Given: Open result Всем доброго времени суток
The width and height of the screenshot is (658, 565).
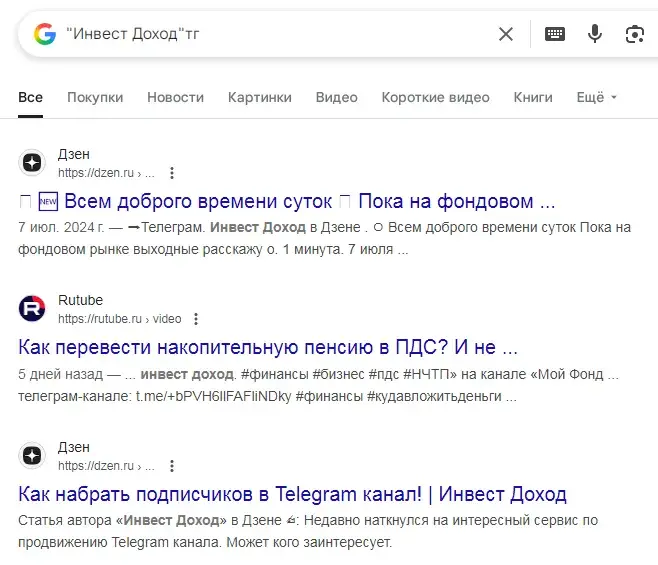Looking at the screenshot, I should click(x=287, y=201).
